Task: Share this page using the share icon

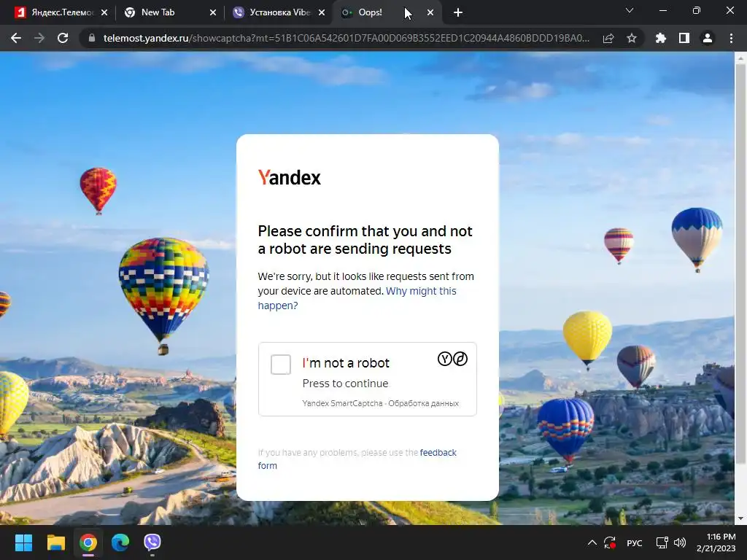Action: coord(608,38)
